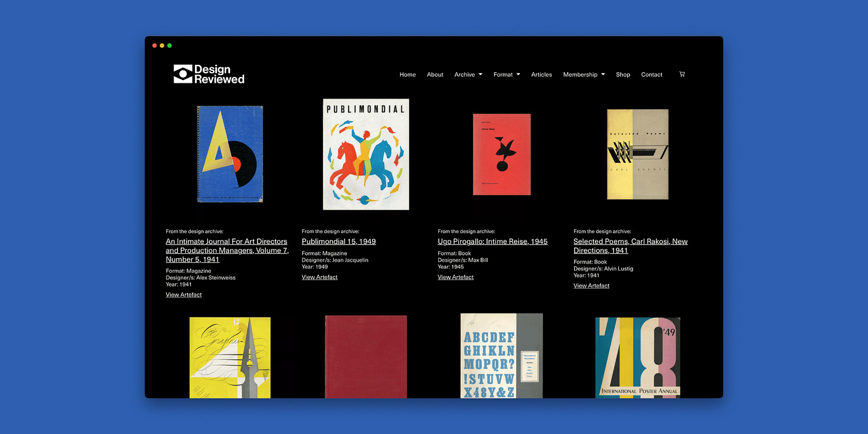Open the Publimondial 15, 1949 link
The height and width of the screenshot is (434, 868).
pyautogui.click(x=339, y=241)
